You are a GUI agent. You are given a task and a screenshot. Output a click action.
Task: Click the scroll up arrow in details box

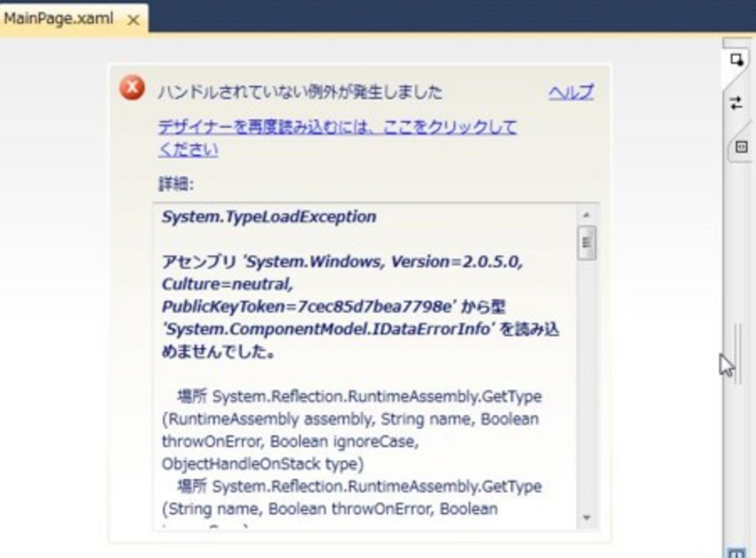pos(586,215)
